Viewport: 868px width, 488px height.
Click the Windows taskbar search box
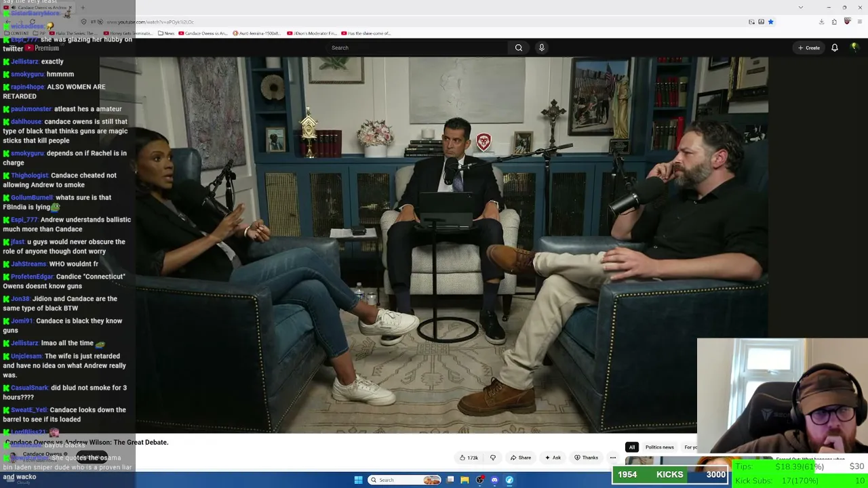(404, 480)
